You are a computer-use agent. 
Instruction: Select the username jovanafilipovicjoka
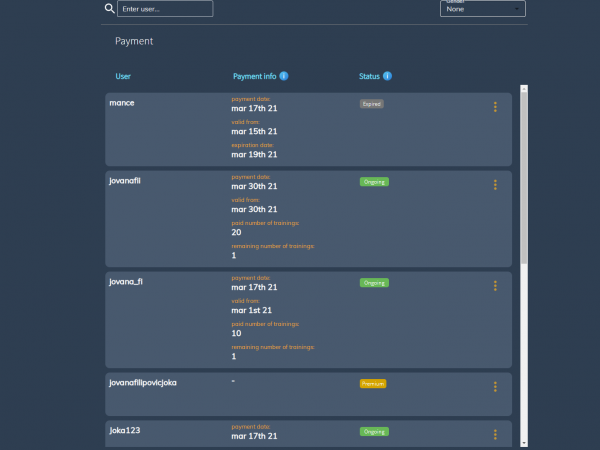pyautogui.click(x=143, y=383)
